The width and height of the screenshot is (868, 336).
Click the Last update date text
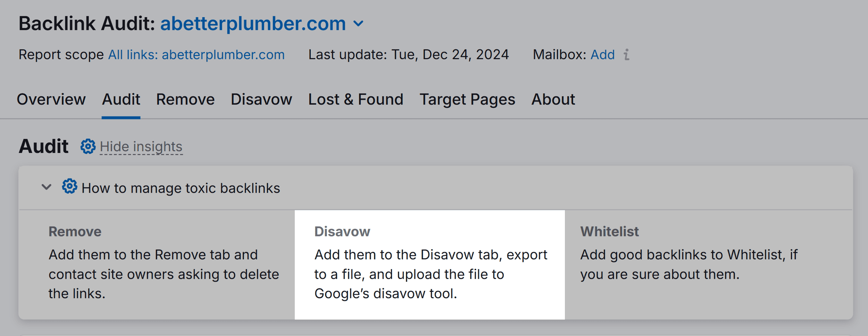[409, 54]
